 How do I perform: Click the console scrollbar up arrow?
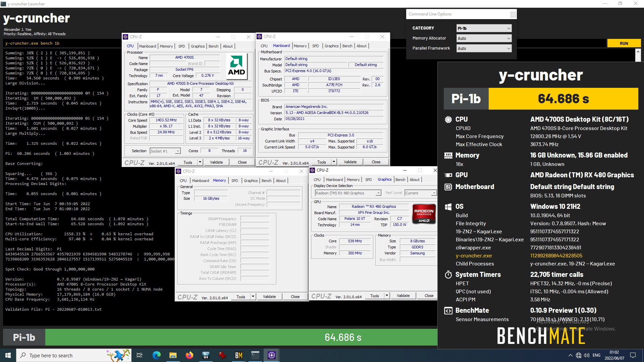point(638,52)
